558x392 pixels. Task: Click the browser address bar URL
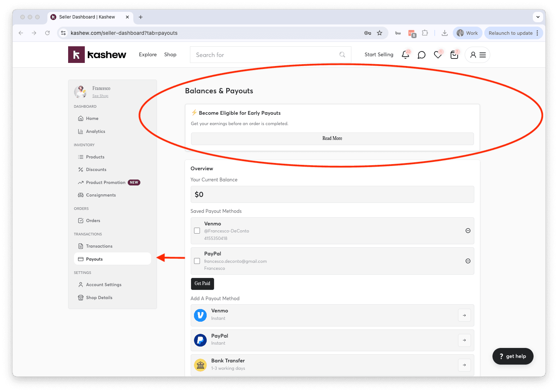click(x=124, y=33)
